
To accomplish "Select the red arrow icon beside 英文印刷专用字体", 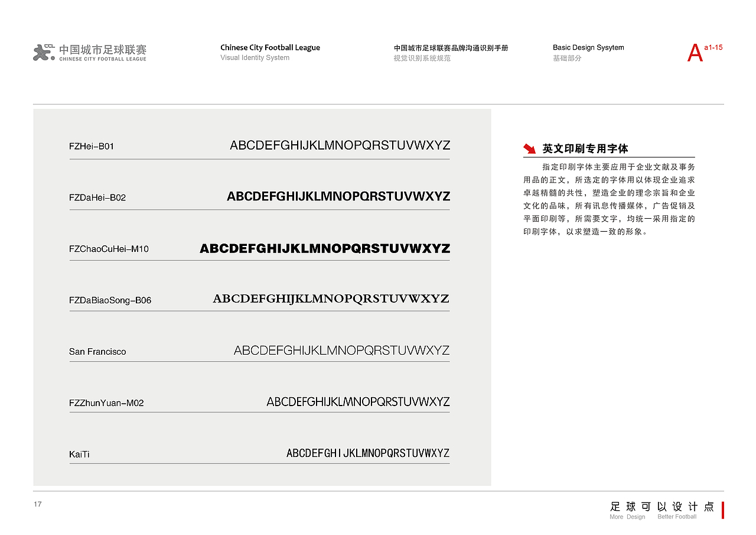I will (530, 148).
